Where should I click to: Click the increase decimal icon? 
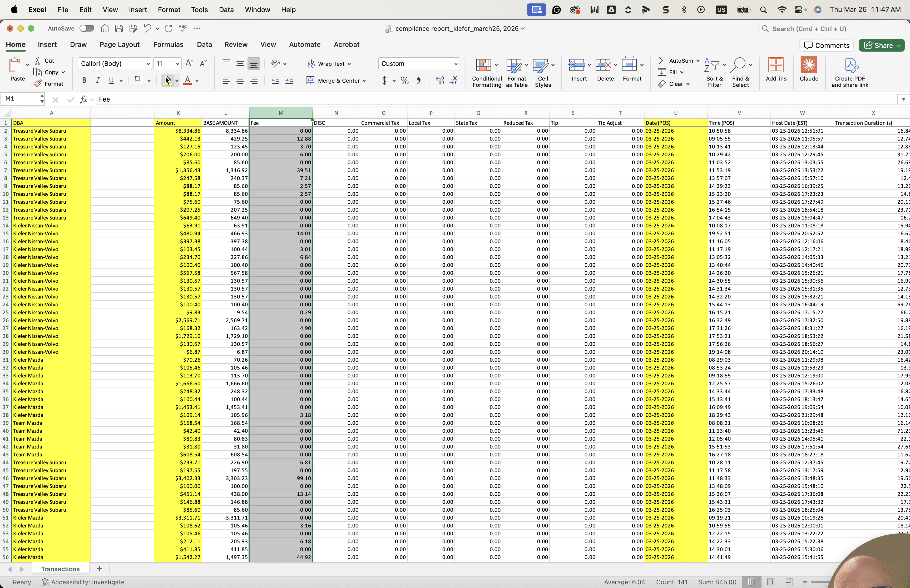(440, 81)
